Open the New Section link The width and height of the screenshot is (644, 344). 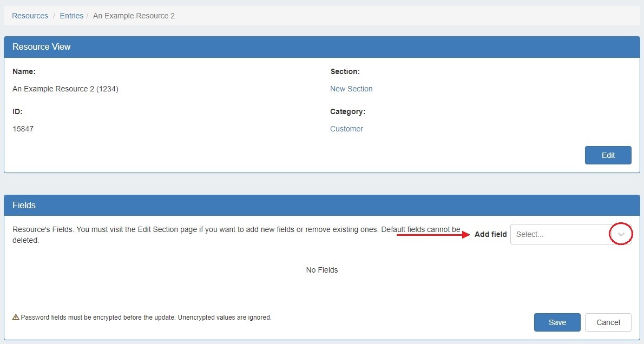[351, 89]
